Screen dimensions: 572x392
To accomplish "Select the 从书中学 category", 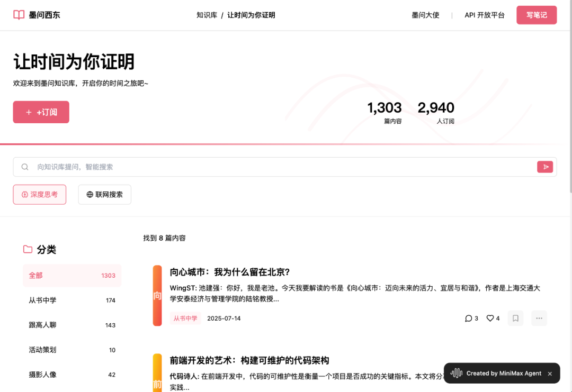I will pos(72,300).
